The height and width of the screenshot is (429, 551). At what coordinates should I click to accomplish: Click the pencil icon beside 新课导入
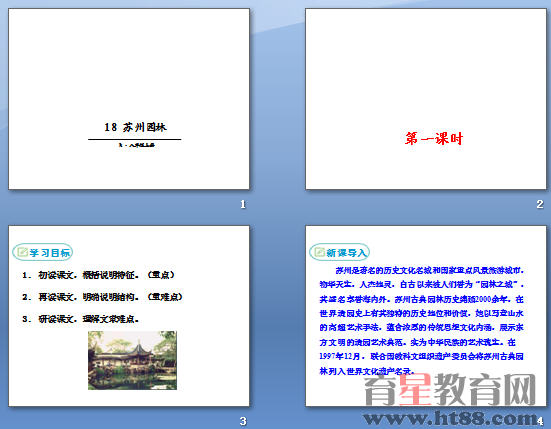(319, 252)
